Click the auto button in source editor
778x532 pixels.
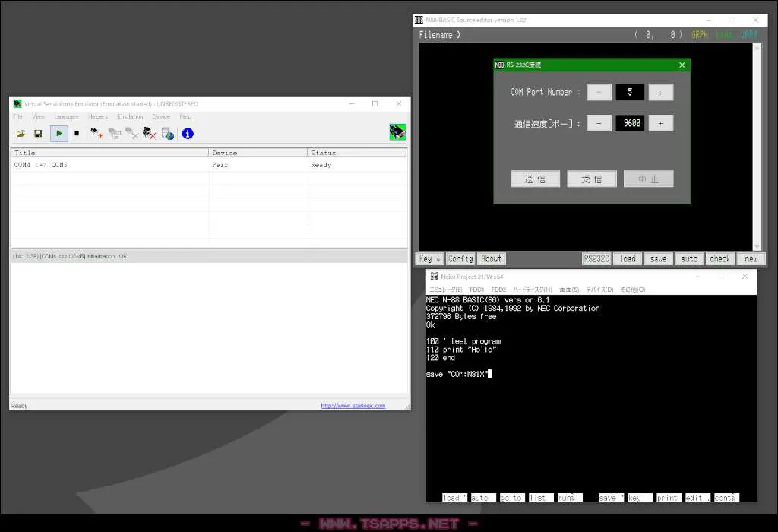689,258
